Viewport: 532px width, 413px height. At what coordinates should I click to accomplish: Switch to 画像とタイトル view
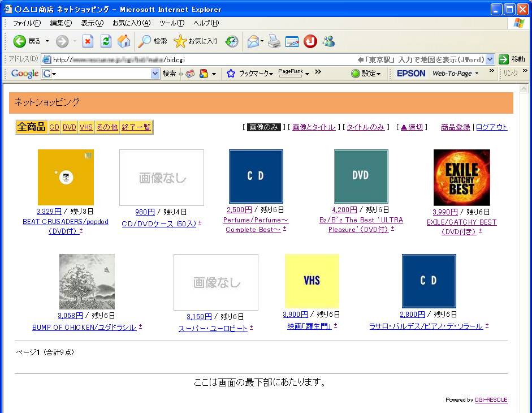click(x=314, y=127)
